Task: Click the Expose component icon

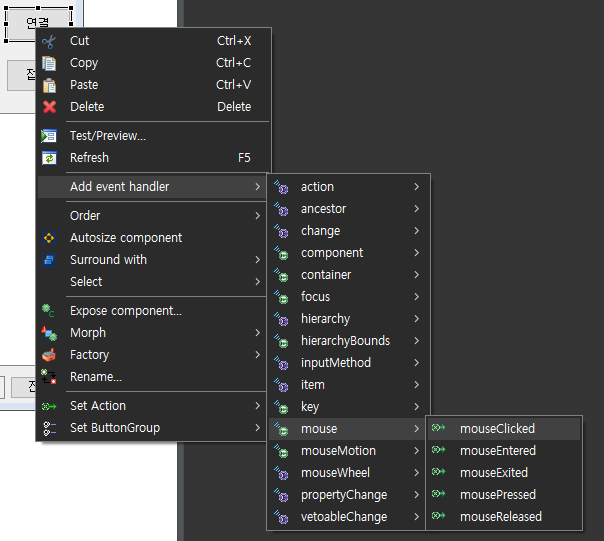Action: 48,311
